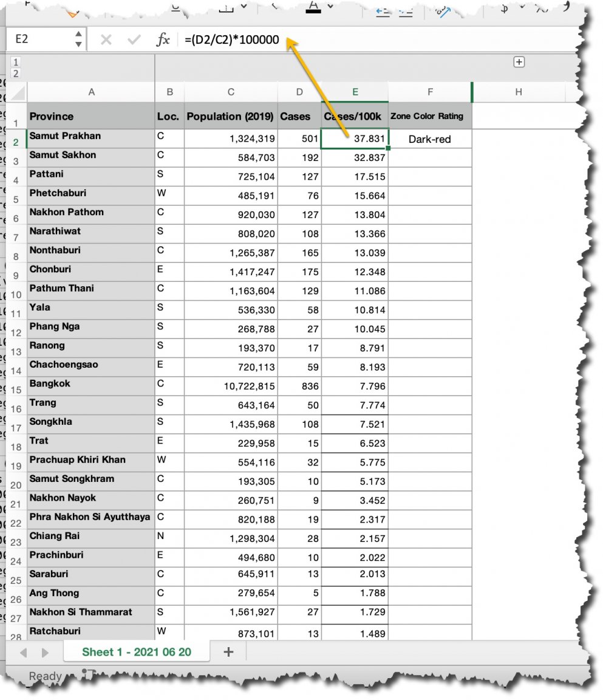Select all cells using the corner triangle
This screenshot has width=603, height=700.
18,92
